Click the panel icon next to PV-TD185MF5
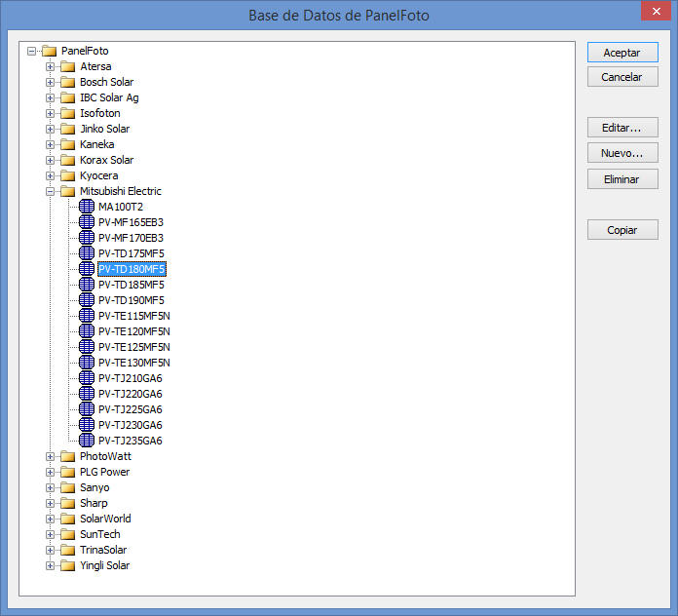 pos(87,285)
